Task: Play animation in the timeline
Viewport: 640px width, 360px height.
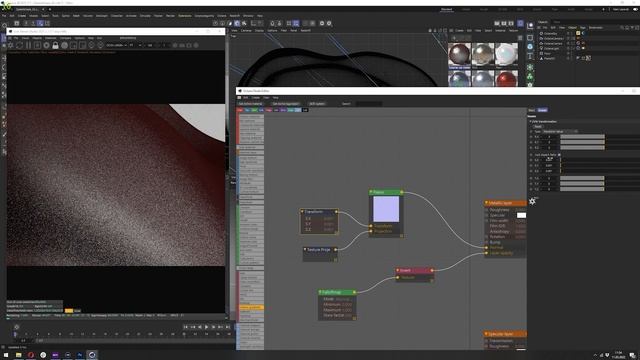Action: pos(206,327)
